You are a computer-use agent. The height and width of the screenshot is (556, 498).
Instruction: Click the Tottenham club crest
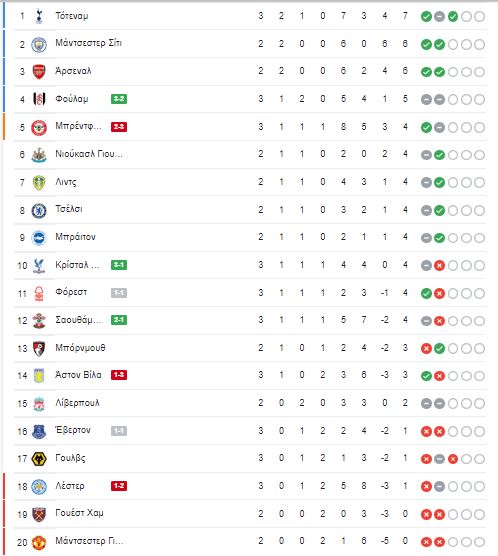point(39,16)
